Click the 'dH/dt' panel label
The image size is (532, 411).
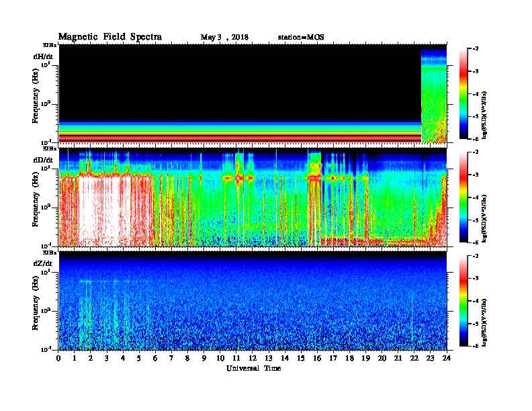(43, 56)
